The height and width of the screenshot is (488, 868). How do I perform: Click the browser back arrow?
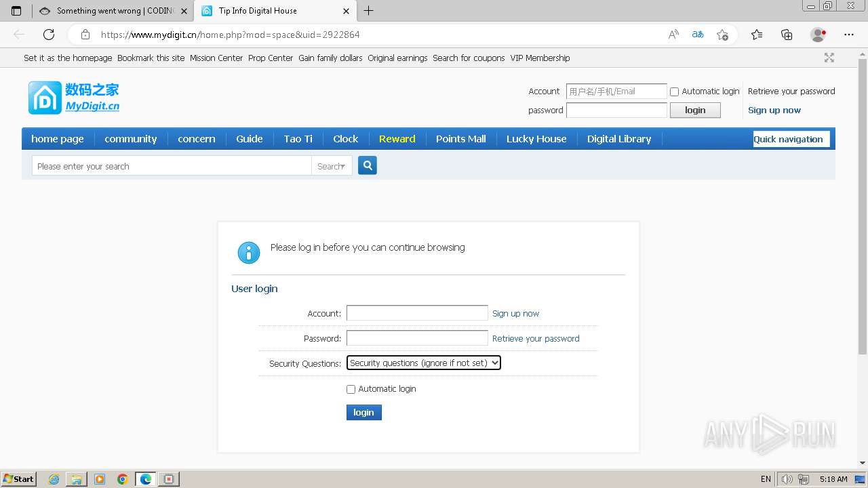(19, 35)
